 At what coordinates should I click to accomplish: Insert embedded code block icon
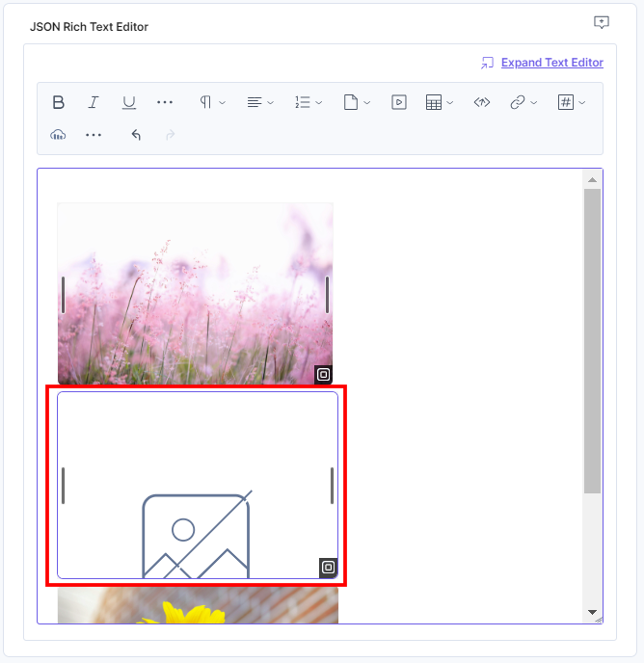(481, 102)
